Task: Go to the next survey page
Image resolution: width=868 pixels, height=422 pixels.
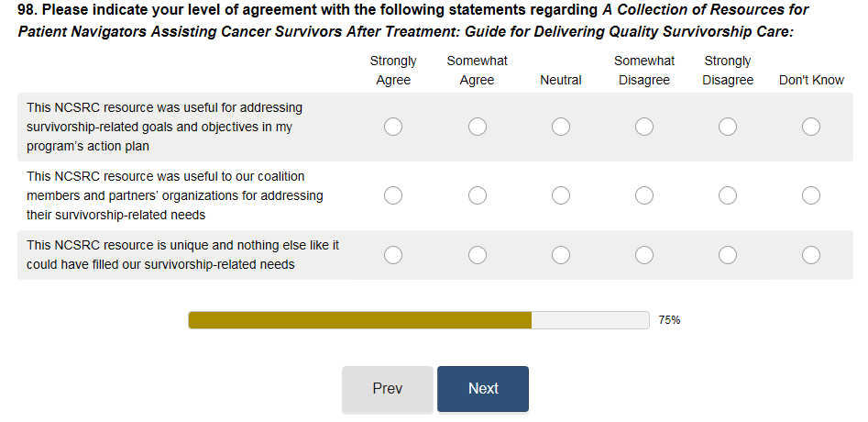Action: (483, 389)
